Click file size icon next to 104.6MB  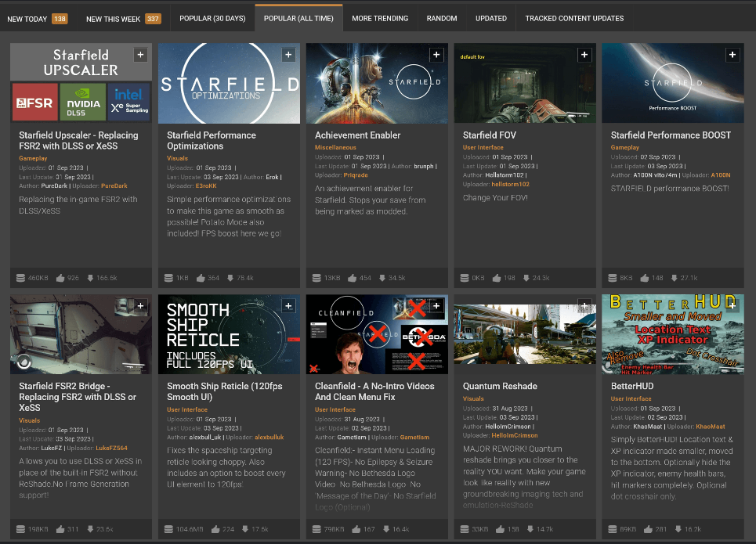point(168,529)
